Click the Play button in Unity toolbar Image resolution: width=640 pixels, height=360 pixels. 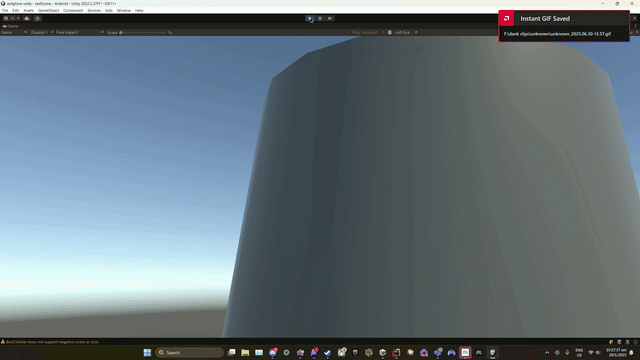(310, 18)
